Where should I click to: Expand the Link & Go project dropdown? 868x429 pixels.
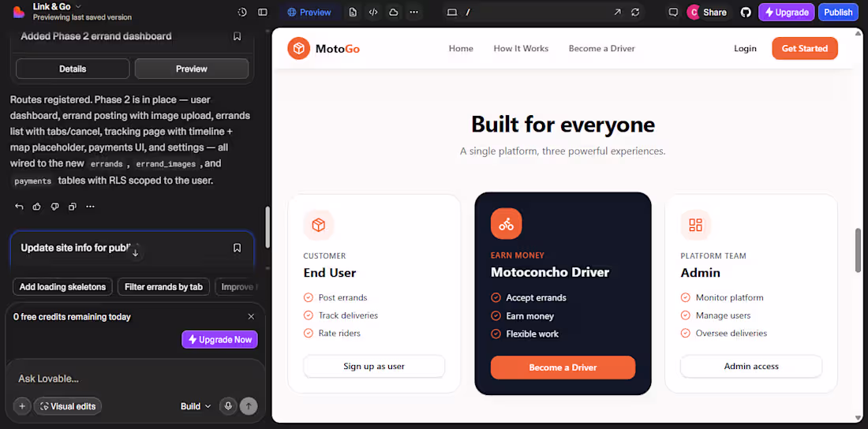[x=57, y=6]
